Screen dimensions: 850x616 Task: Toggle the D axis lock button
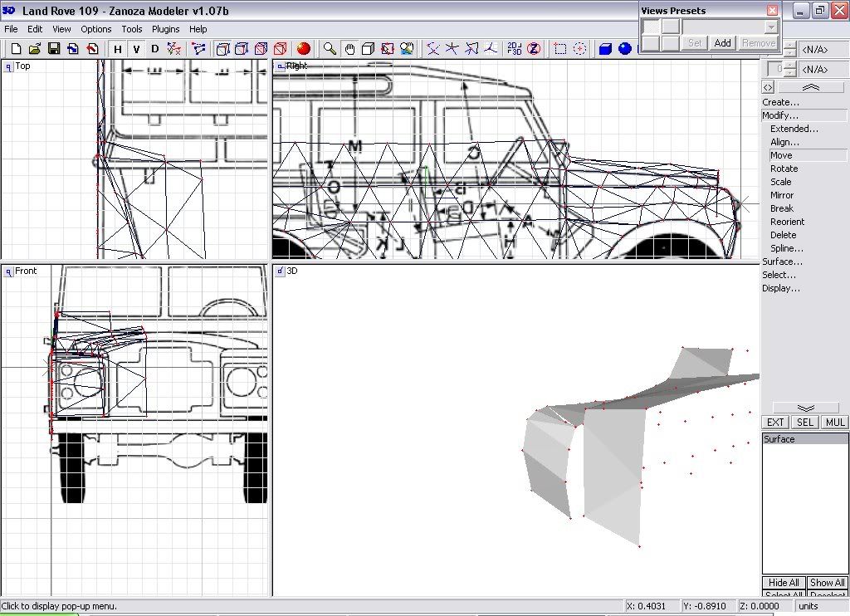coord(154,49)
